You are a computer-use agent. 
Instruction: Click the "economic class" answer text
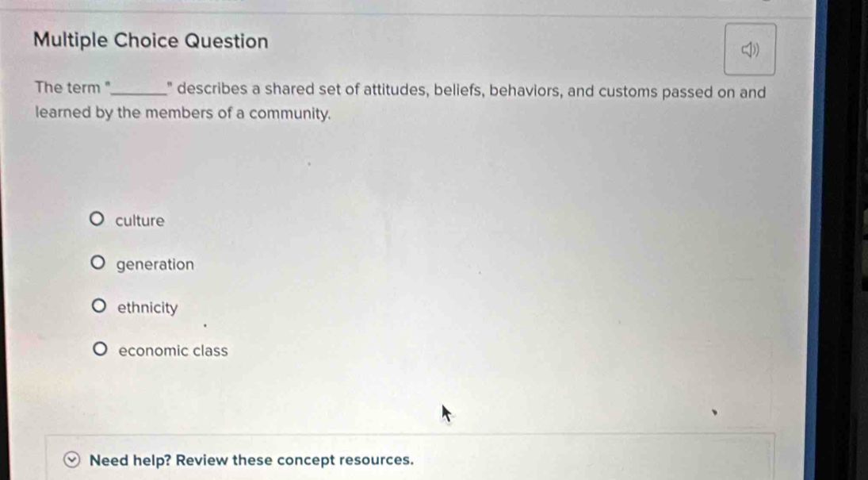173,351
